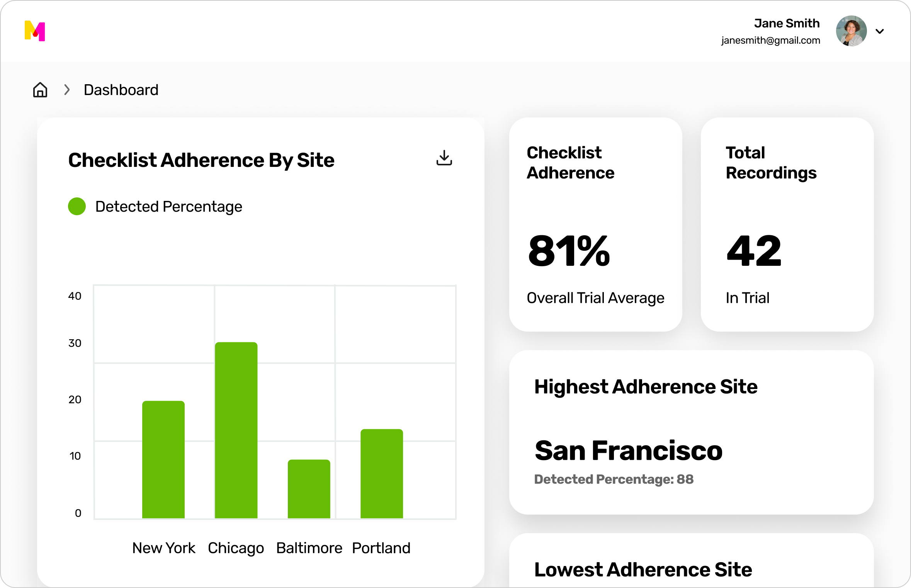Image resolution: width=911 pixels, height=588 pixels.
Task: Select the Baltimore bar in chart
Action: (309, 489)
